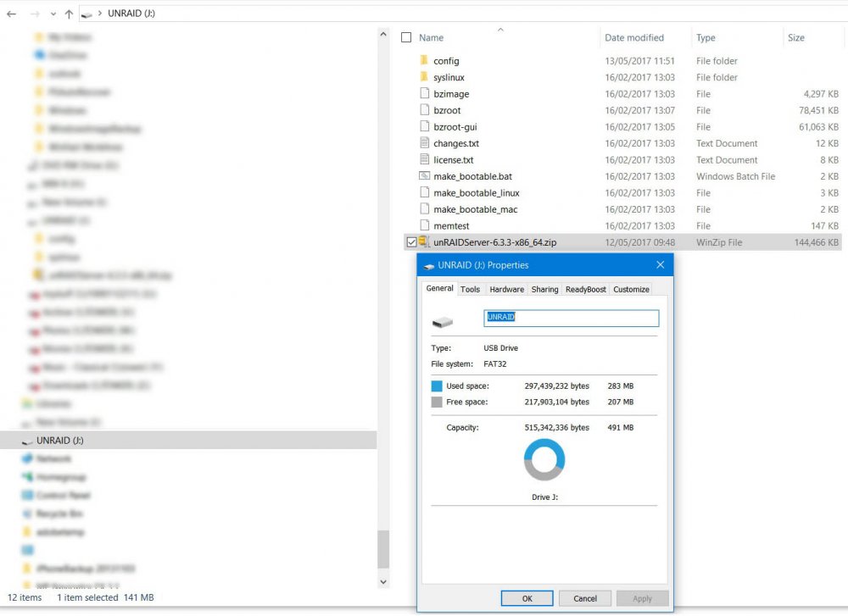Go up one folder level
848x616 pixels.
69,14
